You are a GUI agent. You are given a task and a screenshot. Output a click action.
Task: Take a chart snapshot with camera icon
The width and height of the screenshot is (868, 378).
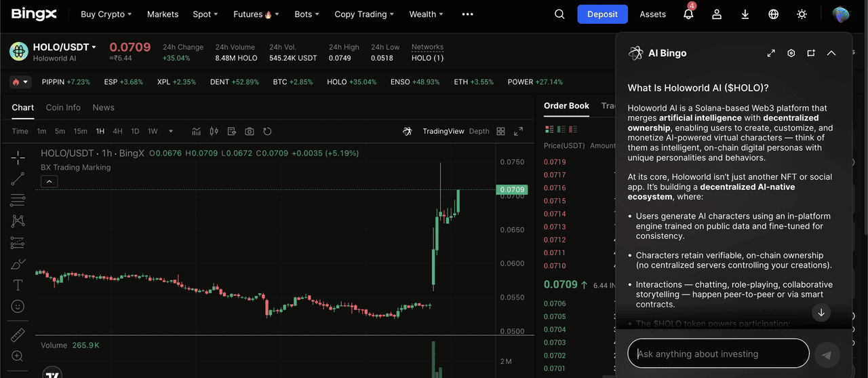[250, 132]
